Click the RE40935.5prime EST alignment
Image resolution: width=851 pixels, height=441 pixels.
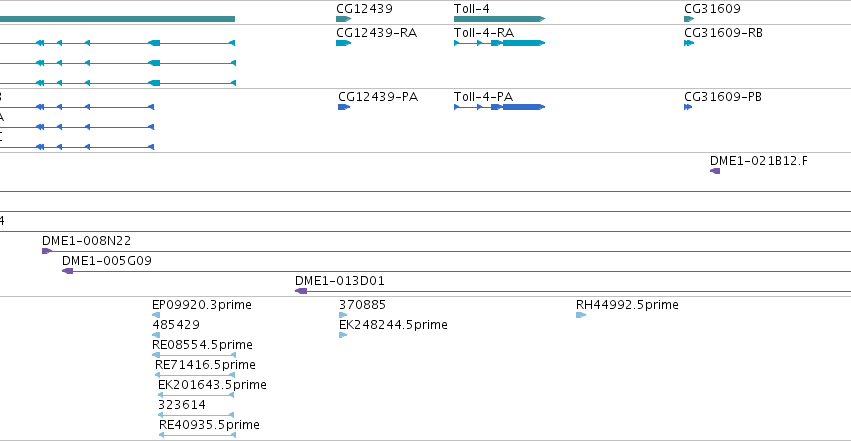click(x=198, y=435)
